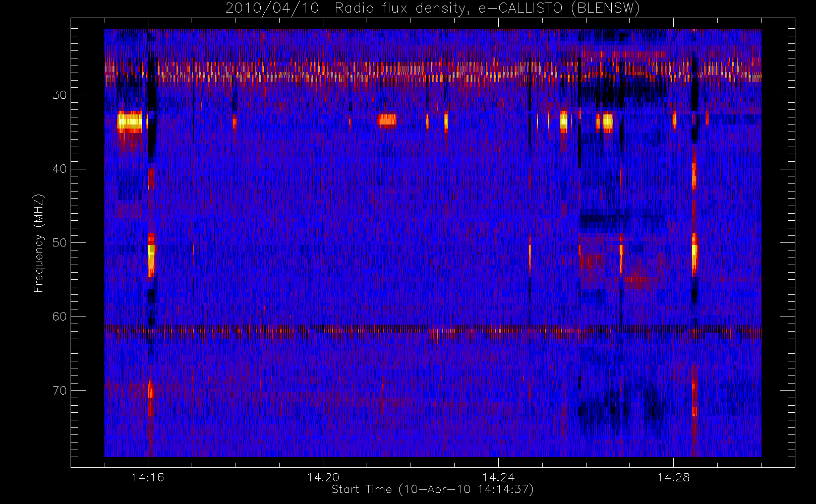Viewport: 816px width, 504px height.
Task: Click the "Start Time (10-Apr-10 14:14:37)" label
Action: (432, 489)
